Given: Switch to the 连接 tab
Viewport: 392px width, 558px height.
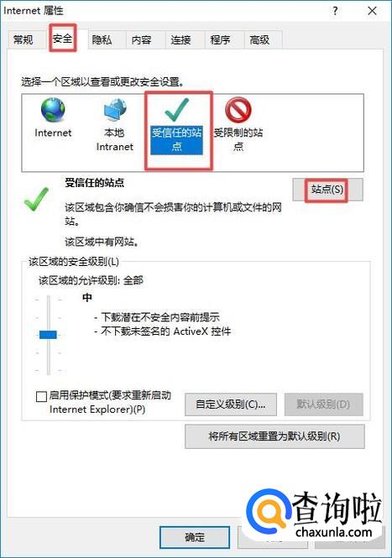Looking at the screenshot, I should [x=180, y=39].
